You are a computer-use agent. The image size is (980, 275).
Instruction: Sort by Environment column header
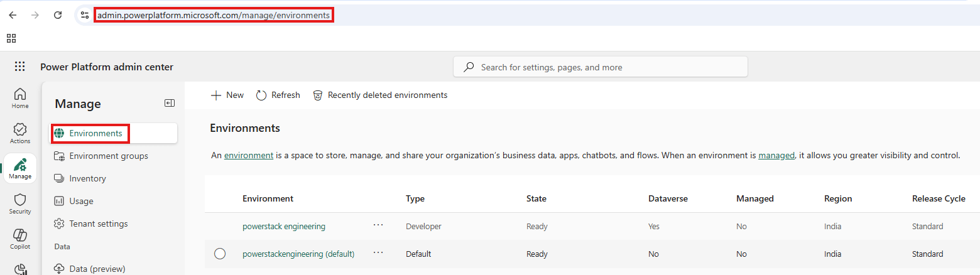point(268,198)
